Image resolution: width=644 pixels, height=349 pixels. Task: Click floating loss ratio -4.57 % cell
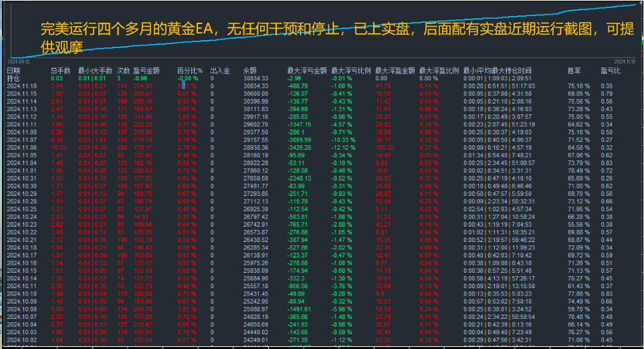(x=342, y=124)
